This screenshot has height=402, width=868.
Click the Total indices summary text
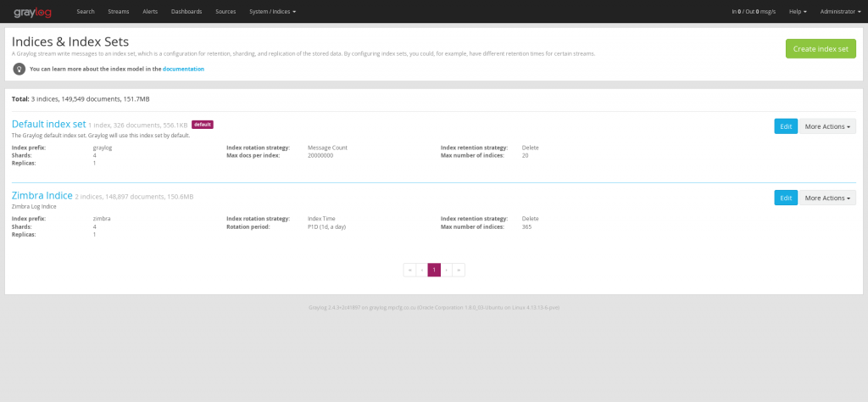click(x=81, y=99)
